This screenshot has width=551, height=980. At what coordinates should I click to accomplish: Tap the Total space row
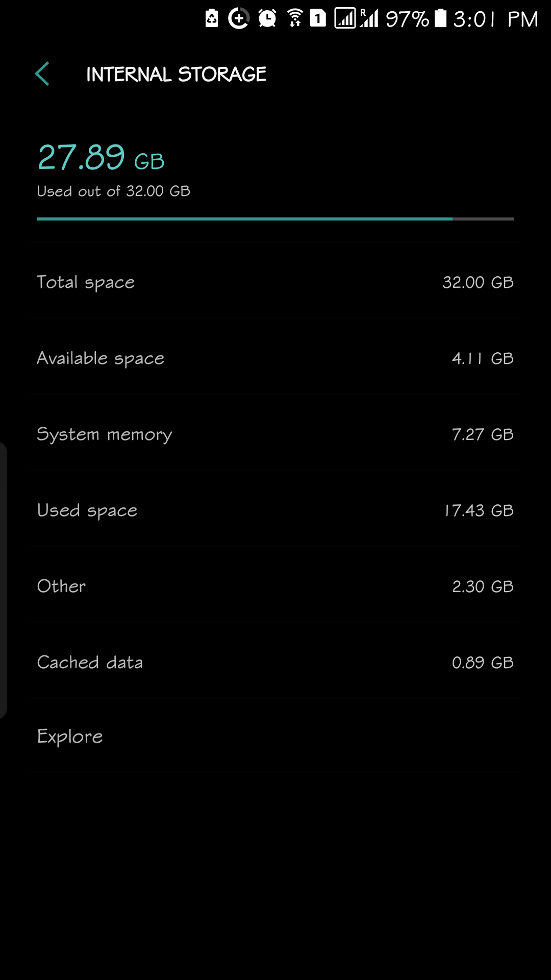point(275,282)
